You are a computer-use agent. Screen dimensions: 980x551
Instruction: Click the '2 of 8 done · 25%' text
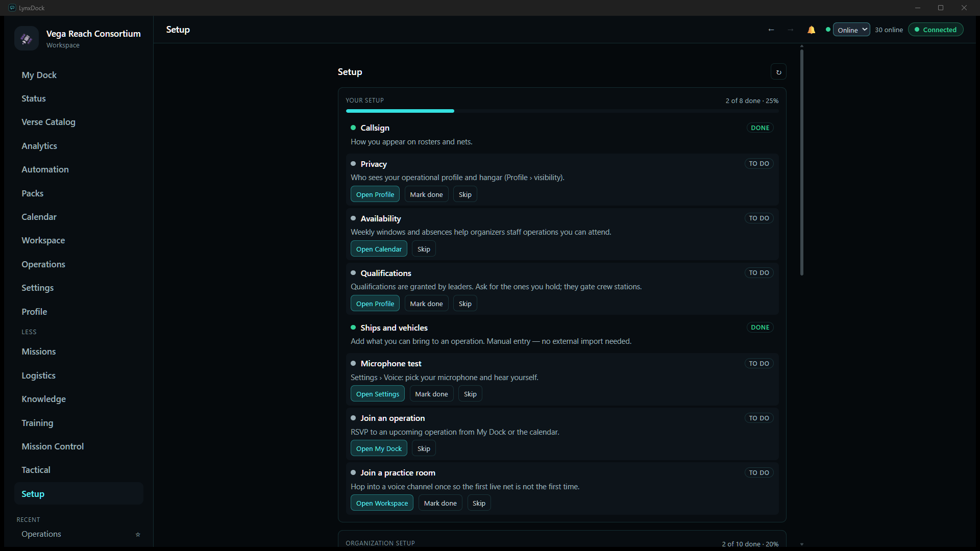(x=752, y=101)
